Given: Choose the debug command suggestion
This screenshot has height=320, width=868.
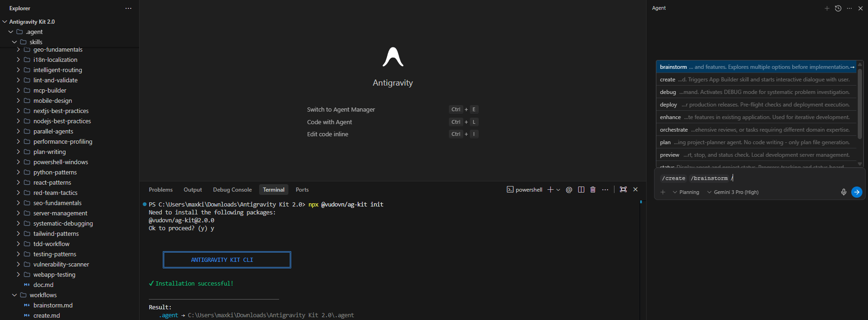Looking at the screenshot, I should coord(756,92).
